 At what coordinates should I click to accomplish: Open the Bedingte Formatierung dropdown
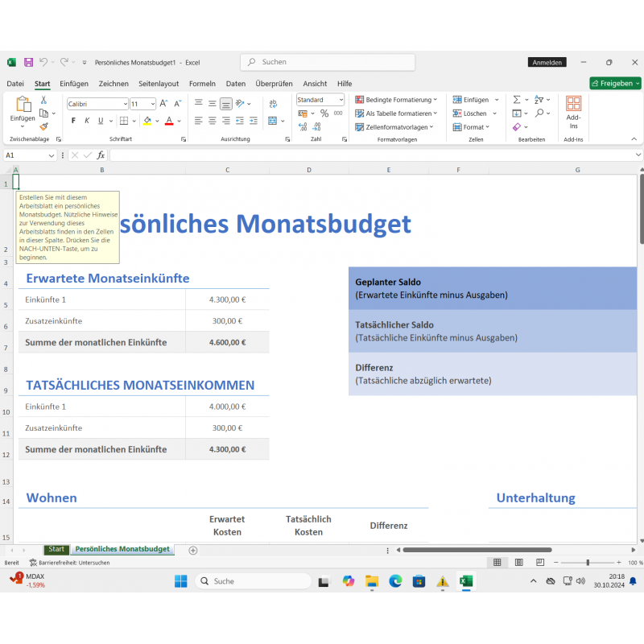tap(396, 100)
